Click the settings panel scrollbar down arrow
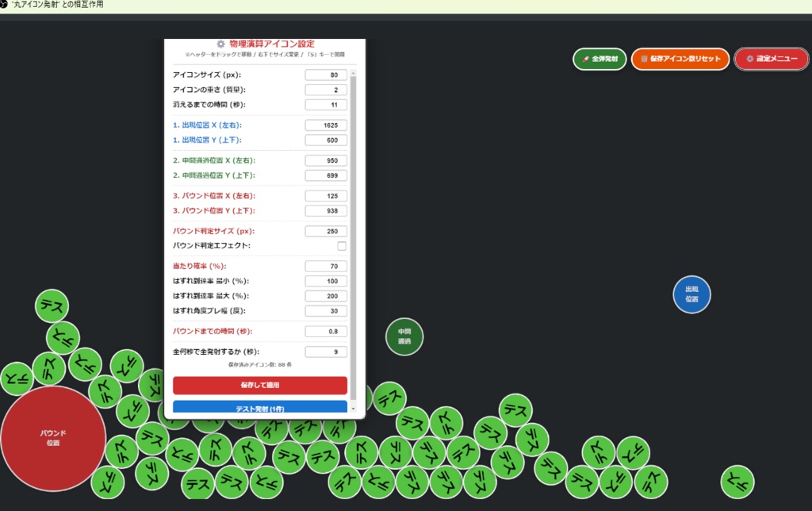This screenshot has width=812, height=511. coord(353,409)
